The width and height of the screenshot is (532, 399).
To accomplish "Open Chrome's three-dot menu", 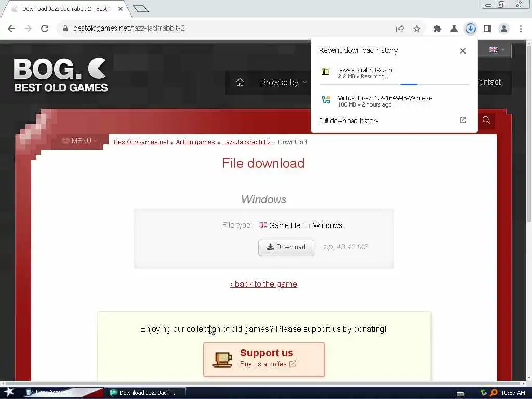I will (x=521, y=29).
